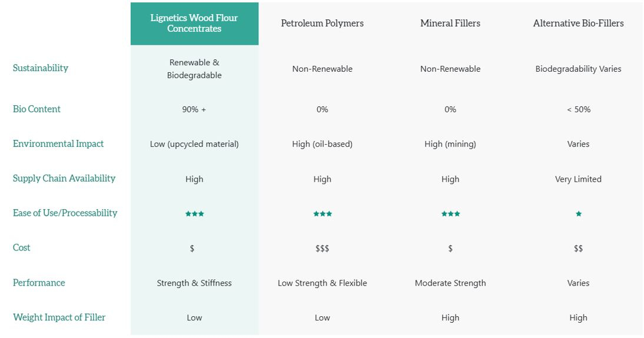This screenshot has height=338, width=644.
Task: Click the Petroleum Polymers three-star rating
Action: 322,214
